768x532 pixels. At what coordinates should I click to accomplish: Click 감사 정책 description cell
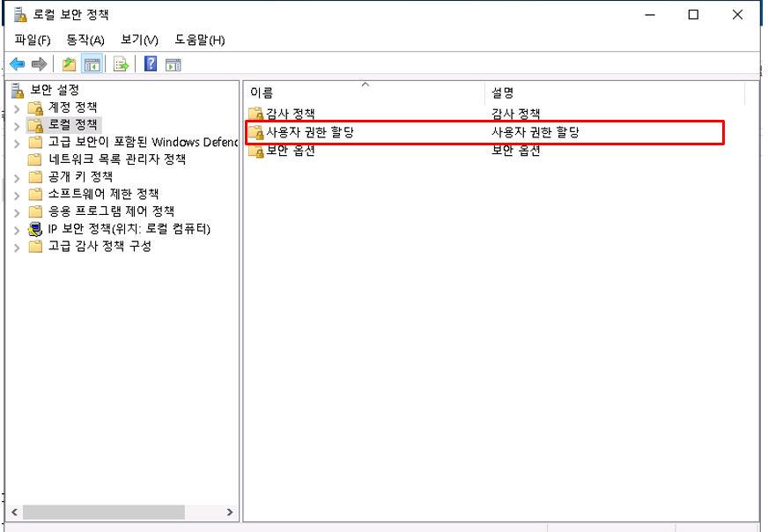click(516, 115)
